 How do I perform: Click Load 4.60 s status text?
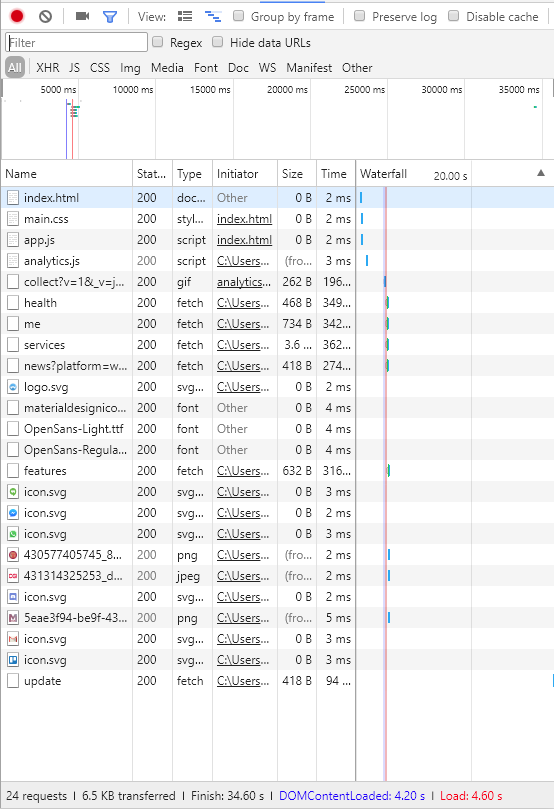(x=471, y=796)
